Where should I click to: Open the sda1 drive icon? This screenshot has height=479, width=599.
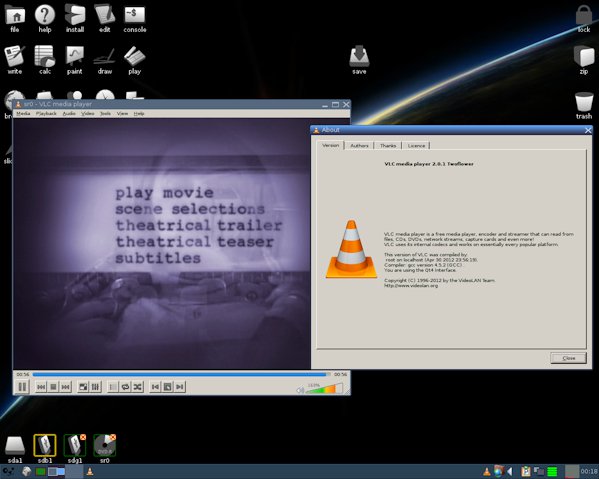pos(15,449)
